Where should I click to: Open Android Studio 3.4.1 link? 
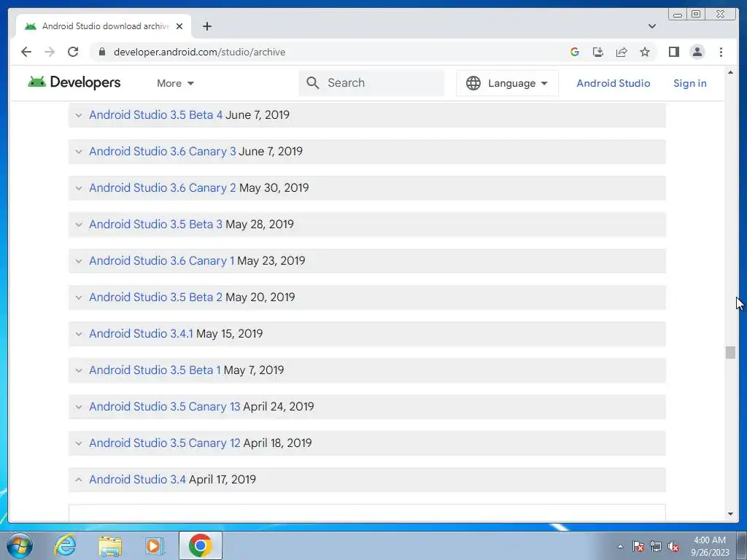pyautogui.click(x=141, y=333)
